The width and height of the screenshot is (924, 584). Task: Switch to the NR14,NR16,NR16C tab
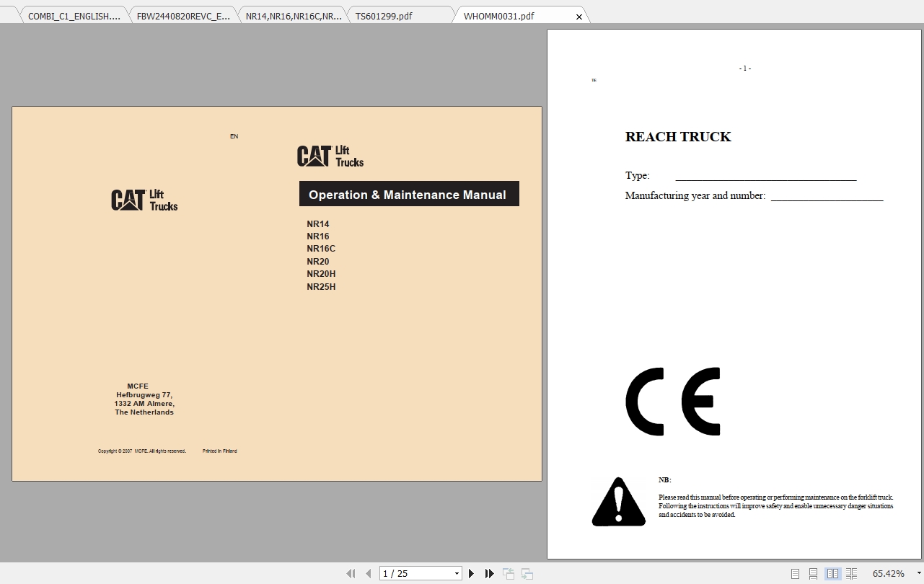tap(293, 16)
